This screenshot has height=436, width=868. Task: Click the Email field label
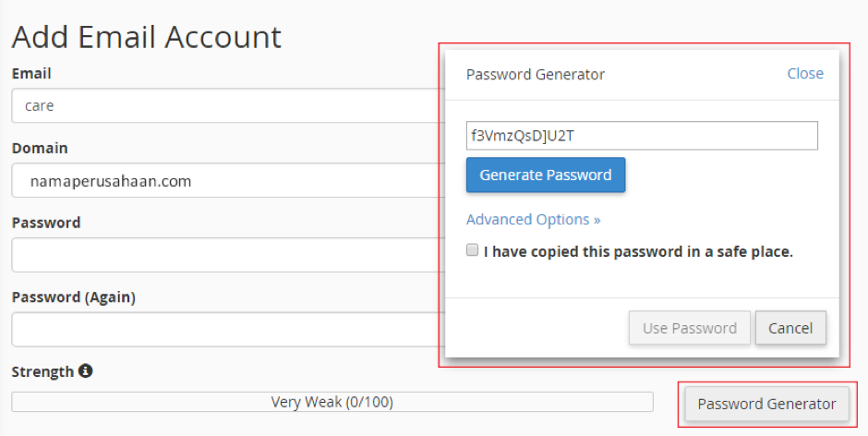31,73
